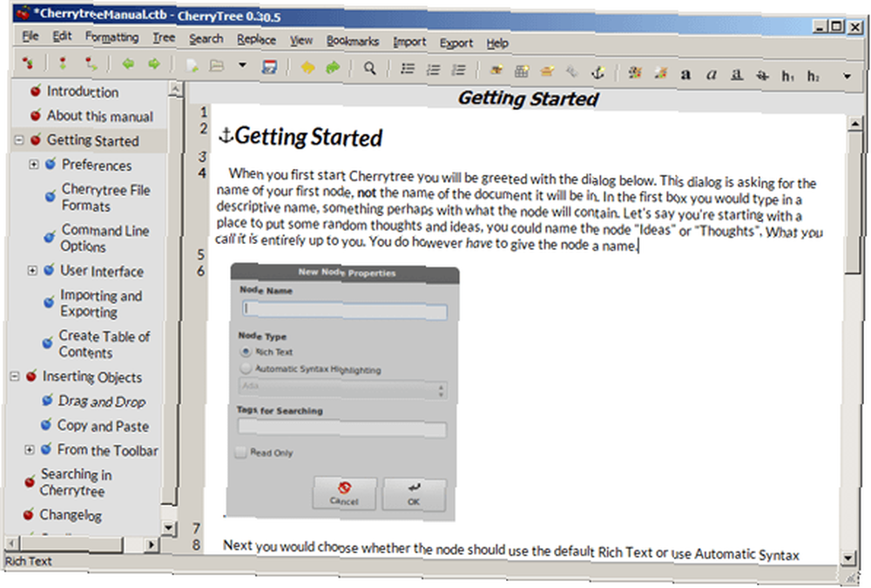Expand the From the Toolbar node
This screenshot has width=871, height=588.
click(x=29, y=449)
